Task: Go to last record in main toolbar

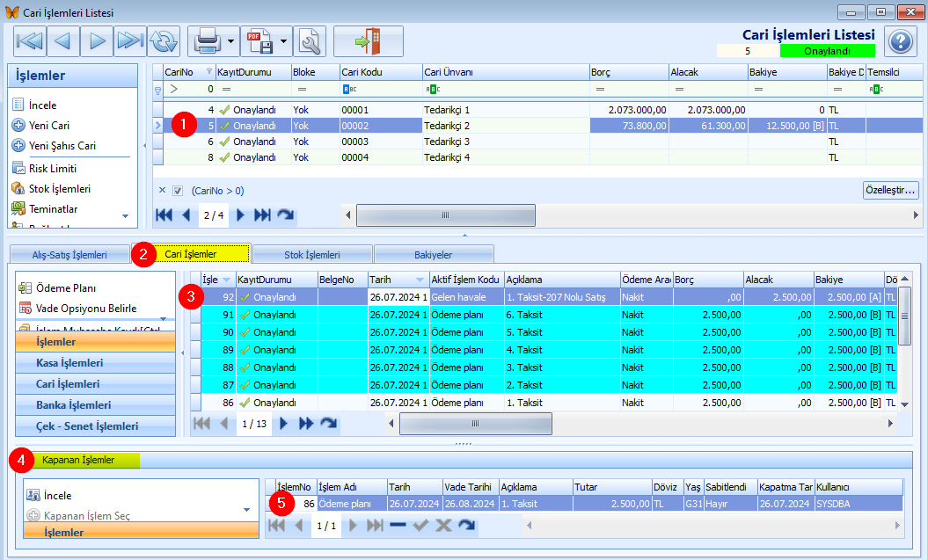Action: (129, 41)
